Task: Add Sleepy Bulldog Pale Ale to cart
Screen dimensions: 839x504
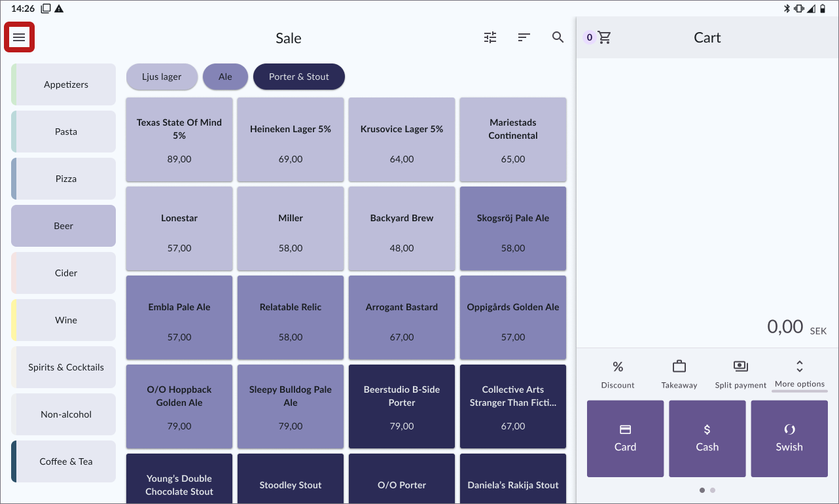Action: 291,407
